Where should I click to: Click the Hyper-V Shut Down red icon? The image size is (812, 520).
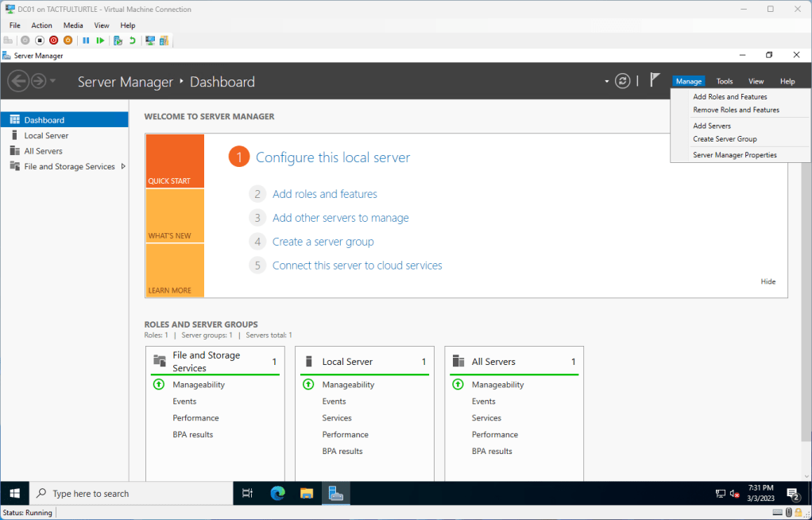53,41
